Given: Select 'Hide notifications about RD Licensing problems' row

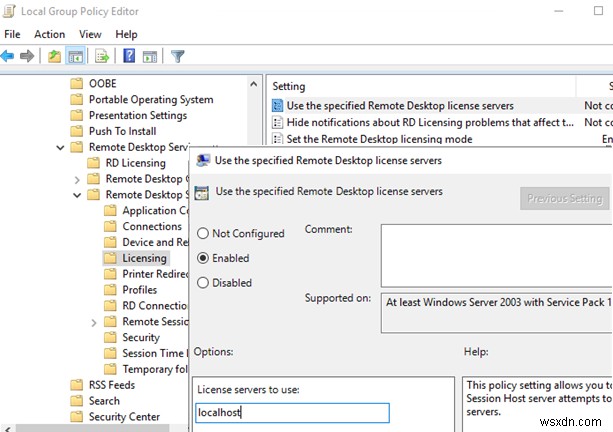Looking at the screenshot, I should [x=442, y=122].
